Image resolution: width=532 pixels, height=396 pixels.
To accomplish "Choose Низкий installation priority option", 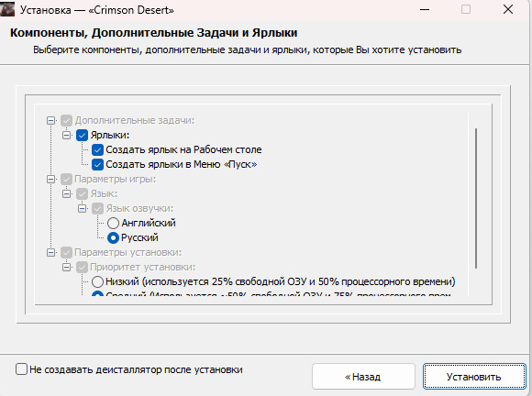I will (x=98, y=281).
